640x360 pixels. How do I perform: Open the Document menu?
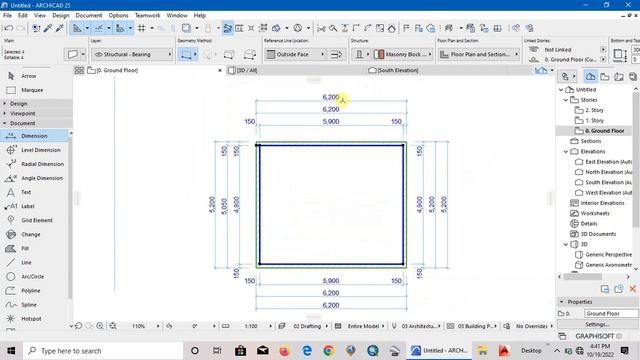(x=89, y=15)
